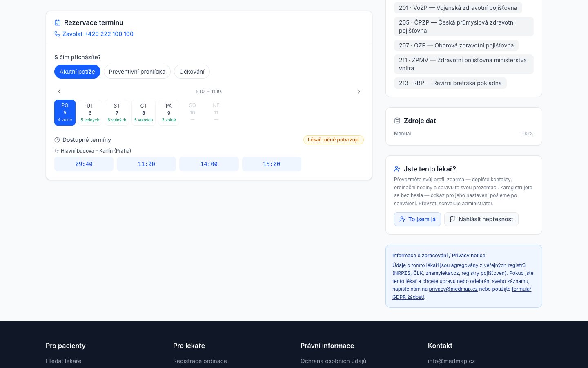Select Tuesday 6 in the calendar
Screen dimensions: 588x368
click(x=90, y=112)
